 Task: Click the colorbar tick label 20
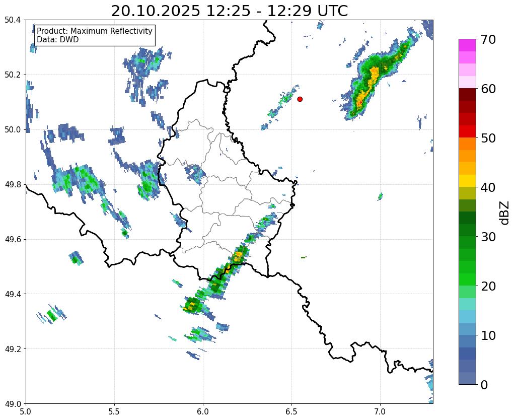point(488,286)
